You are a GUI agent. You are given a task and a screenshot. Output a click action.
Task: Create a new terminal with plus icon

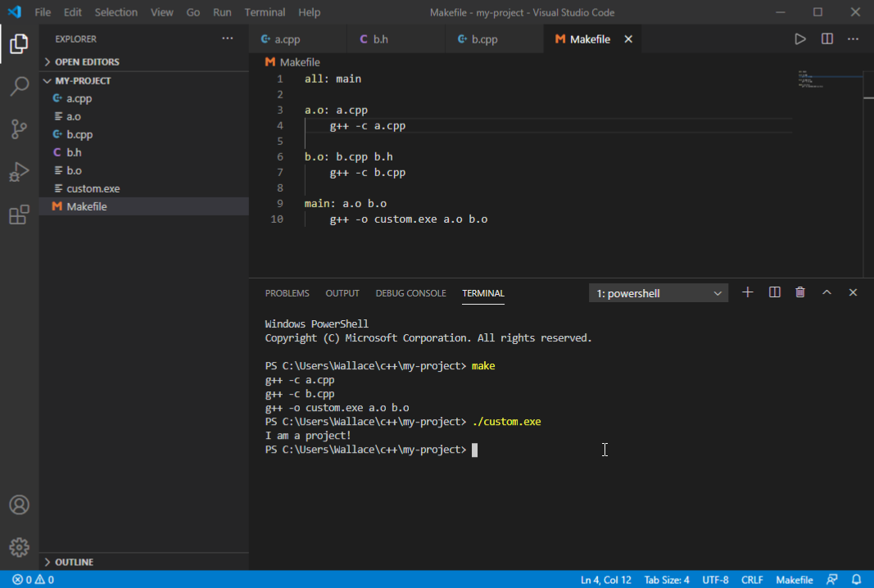747,292
